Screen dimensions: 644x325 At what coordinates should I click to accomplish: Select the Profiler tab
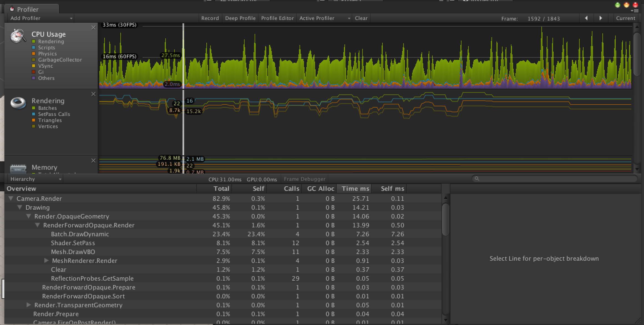coord(32,9)
